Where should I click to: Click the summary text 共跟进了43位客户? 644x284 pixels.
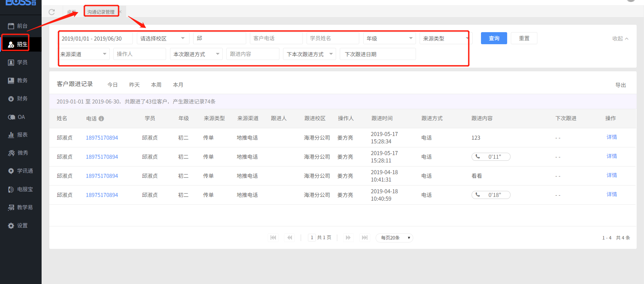coord(146,101)
